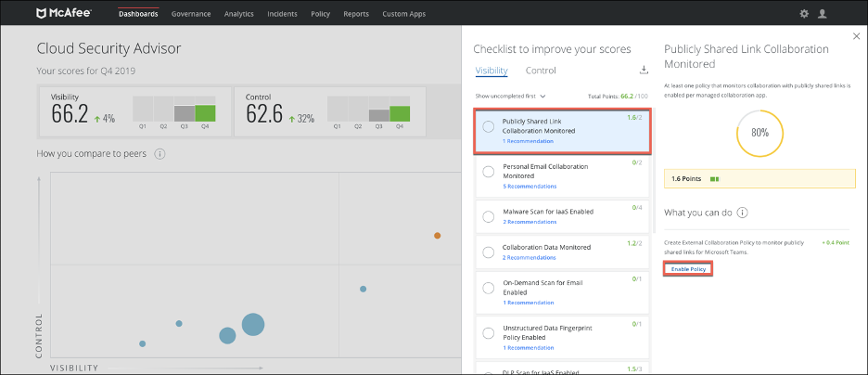The image size is (868, 375).
Task: Click the Total Points 66.2/100 text
Action: coord(619,96)
